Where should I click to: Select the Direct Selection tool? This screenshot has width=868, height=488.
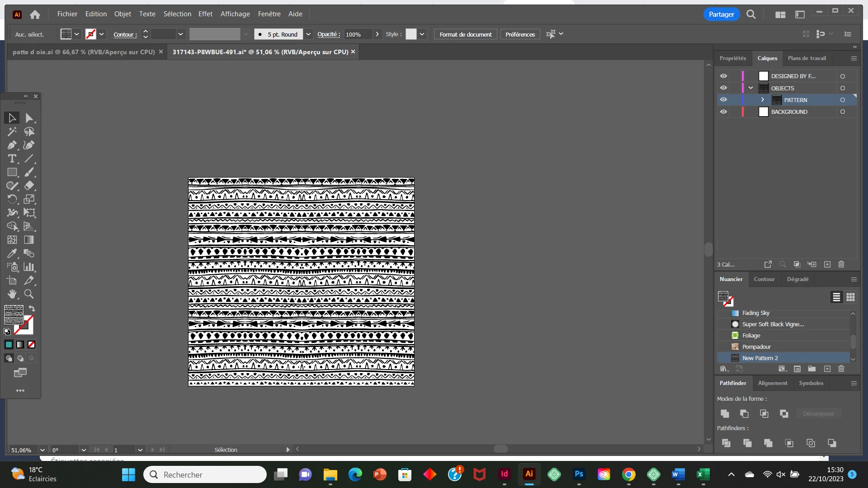tap(29, 118)
